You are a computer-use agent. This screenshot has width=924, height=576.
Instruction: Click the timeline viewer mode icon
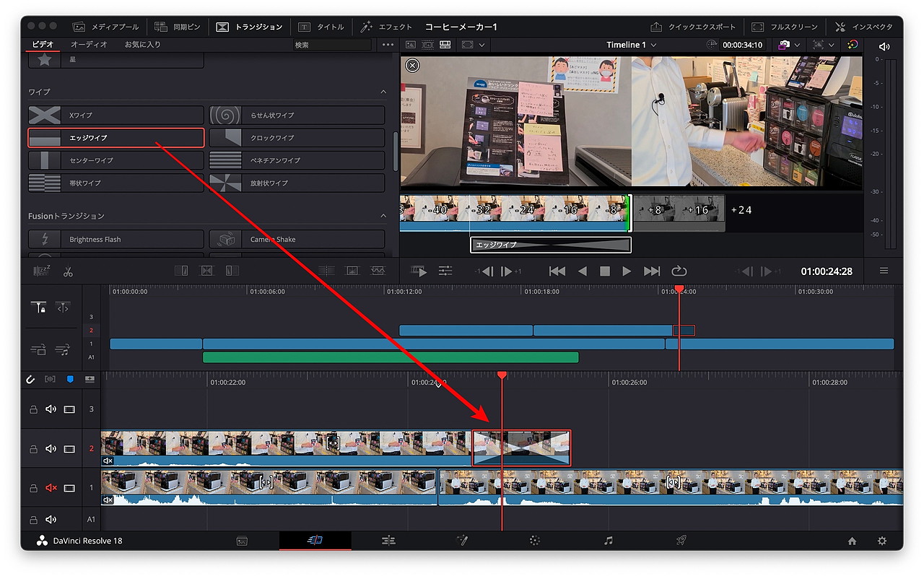pyautogui.click(x=445, y=45)
